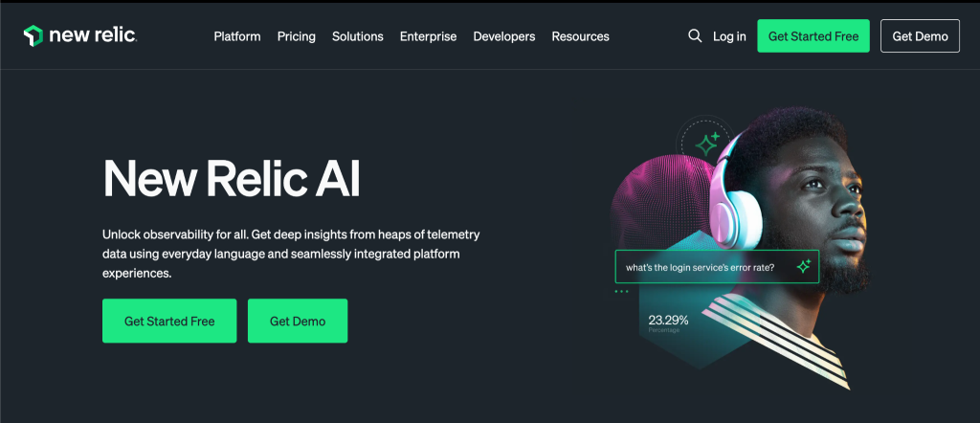Click the New Relic logo
The image size is (980, 423).
click(80, 35)
